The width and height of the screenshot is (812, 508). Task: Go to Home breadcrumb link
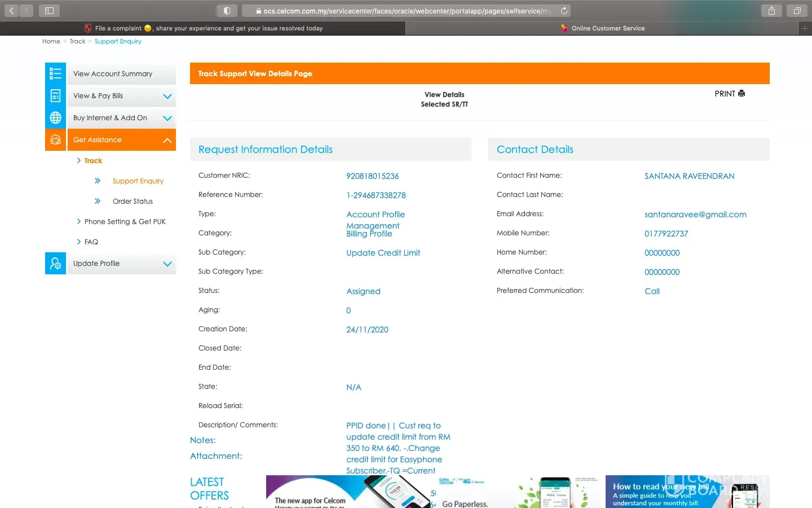pos(51,41)
